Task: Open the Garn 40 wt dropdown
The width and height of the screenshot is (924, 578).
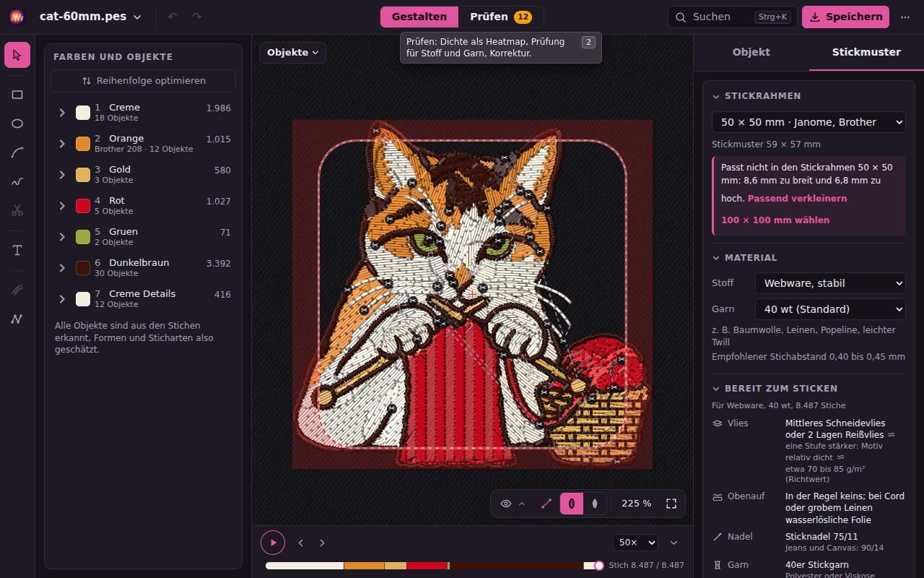Action: coord(830,309)
